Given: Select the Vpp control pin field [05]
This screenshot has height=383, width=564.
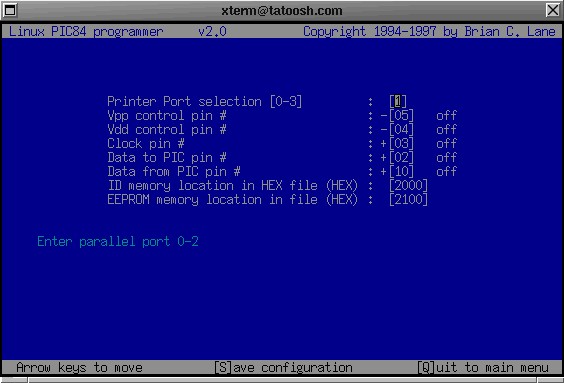Looking at the screenshot, I should coord(401,115).
